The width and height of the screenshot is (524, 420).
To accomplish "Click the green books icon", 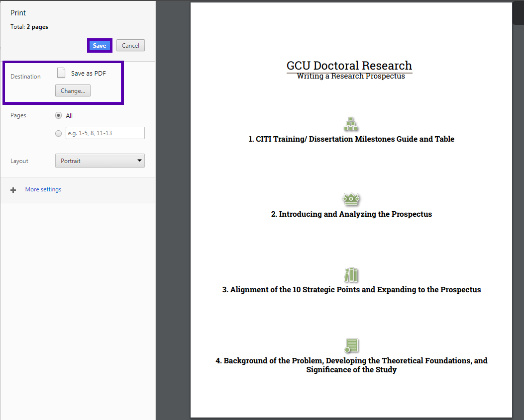I will (x=351, y=275).
